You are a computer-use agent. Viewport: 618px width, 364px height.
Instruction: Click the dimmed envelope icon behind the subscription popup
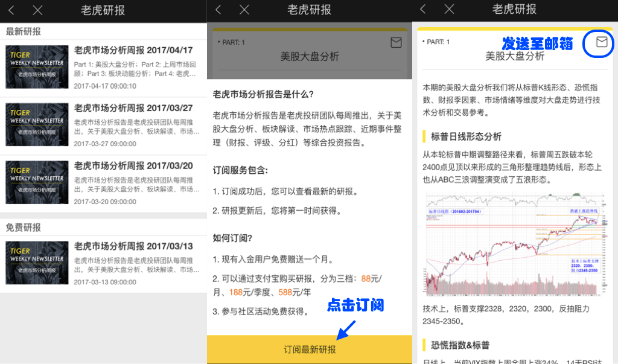point(396,42)
